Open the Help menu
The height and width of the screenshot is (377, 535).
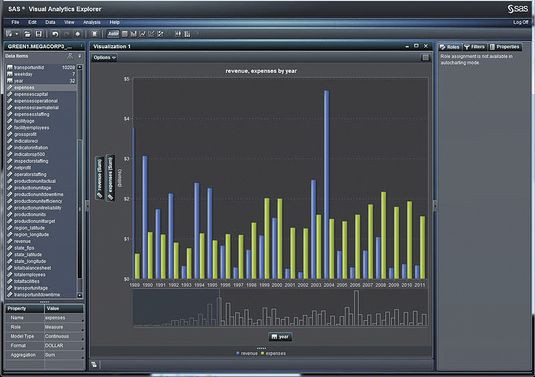tap(114, 22)
